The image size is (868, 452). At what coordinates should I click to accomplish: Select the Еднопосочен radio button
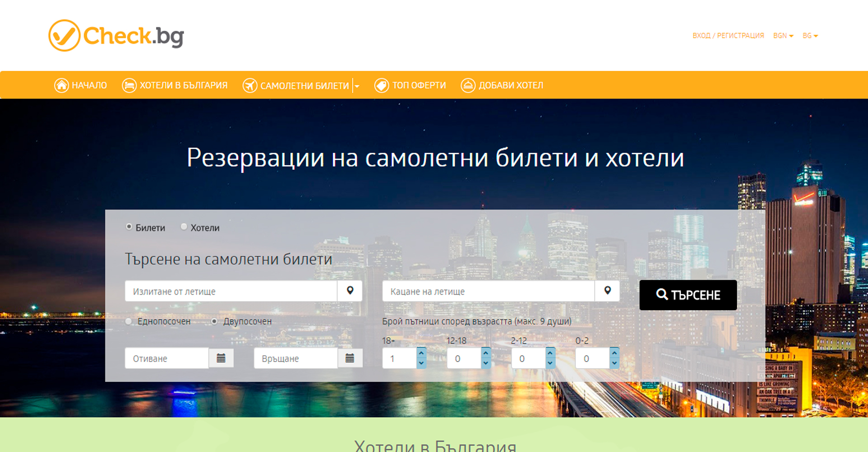click(128, 321)
